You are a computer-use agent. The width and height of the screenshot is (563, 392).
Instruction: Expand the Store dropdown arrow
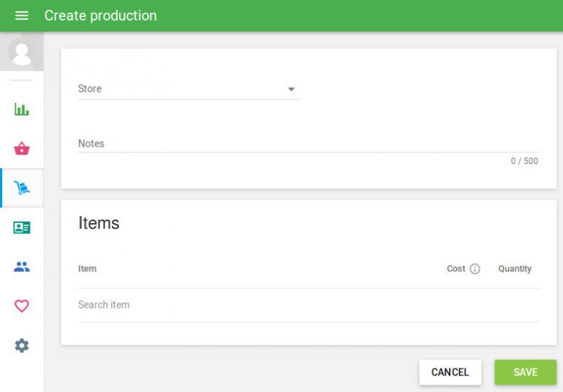(291, 89)
